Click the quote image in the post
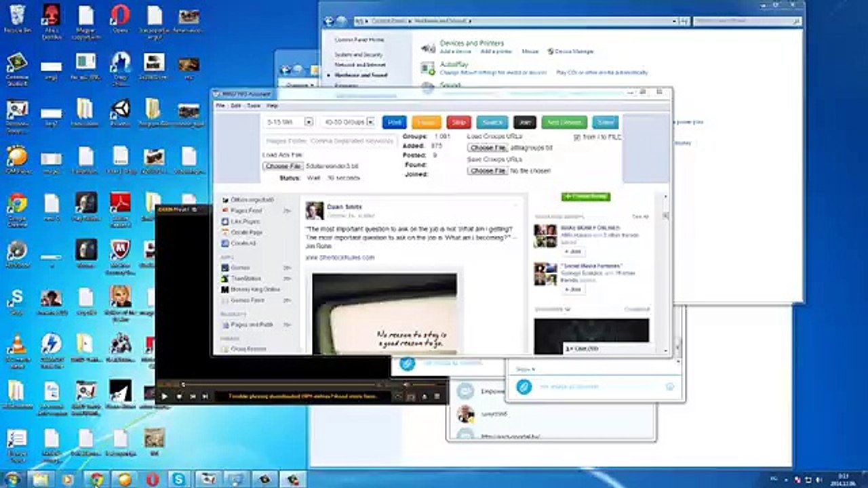This screenshot has width=868, height=488. click(x=384, y=313)
